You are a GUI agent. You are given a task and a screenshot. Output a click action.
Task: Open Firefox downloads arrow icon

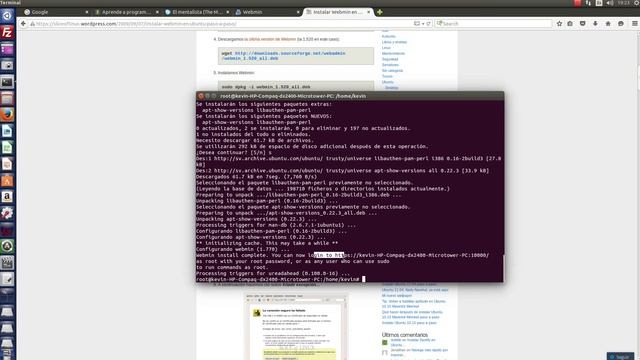tap(596, 24)
